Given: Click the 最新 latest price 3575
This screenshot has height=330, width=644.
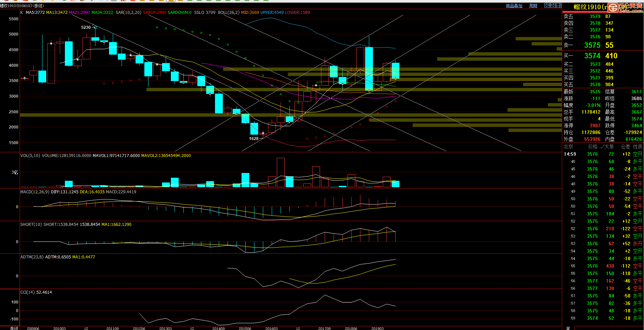Looking at the screenshot, I should point(595,92).
